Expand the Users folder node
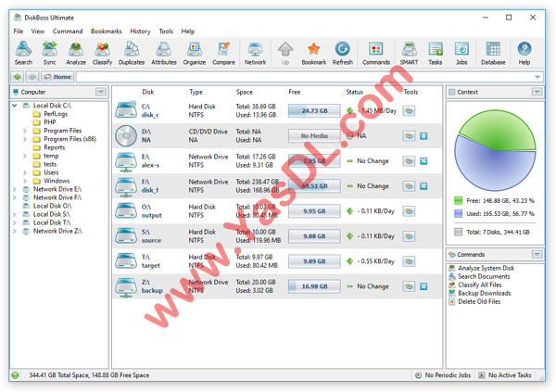Screen dimensions: 556x392 (x=25, y=172)
